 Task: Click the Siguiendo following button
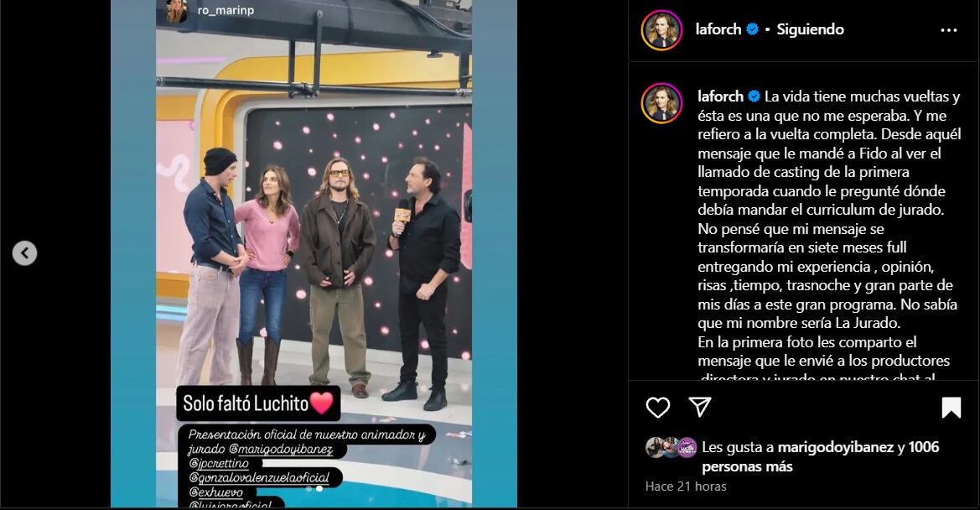[810, 29]
